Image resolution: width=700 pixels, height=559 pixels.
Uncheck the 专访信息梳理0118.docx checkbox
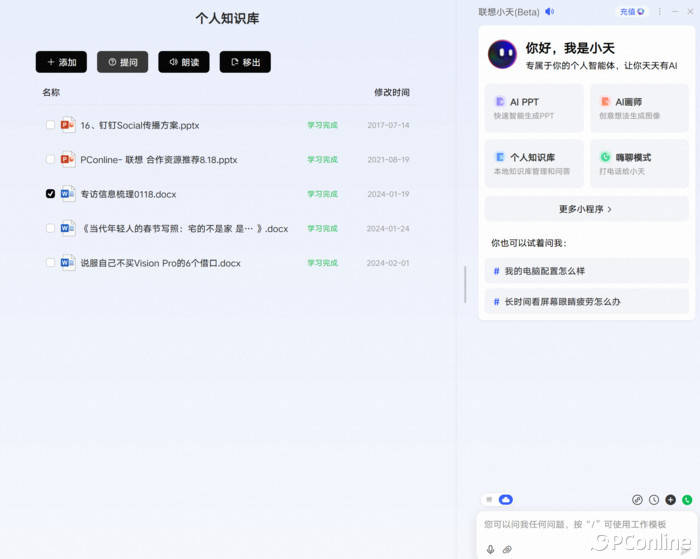tap(50, 194)
